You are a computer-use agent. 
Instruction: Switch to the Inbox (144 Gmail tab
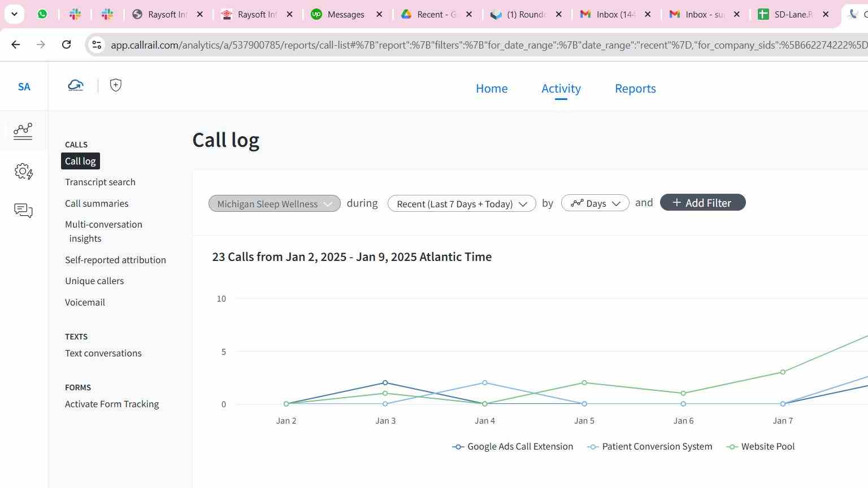tap(615, 15)
